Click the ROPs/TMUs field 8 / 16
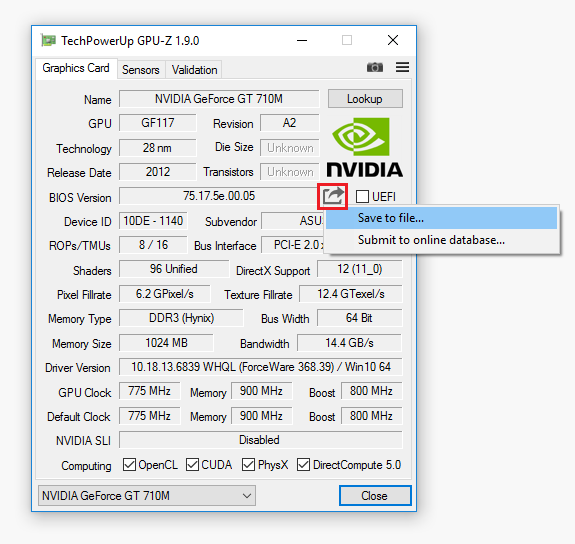 click(153, 245)
